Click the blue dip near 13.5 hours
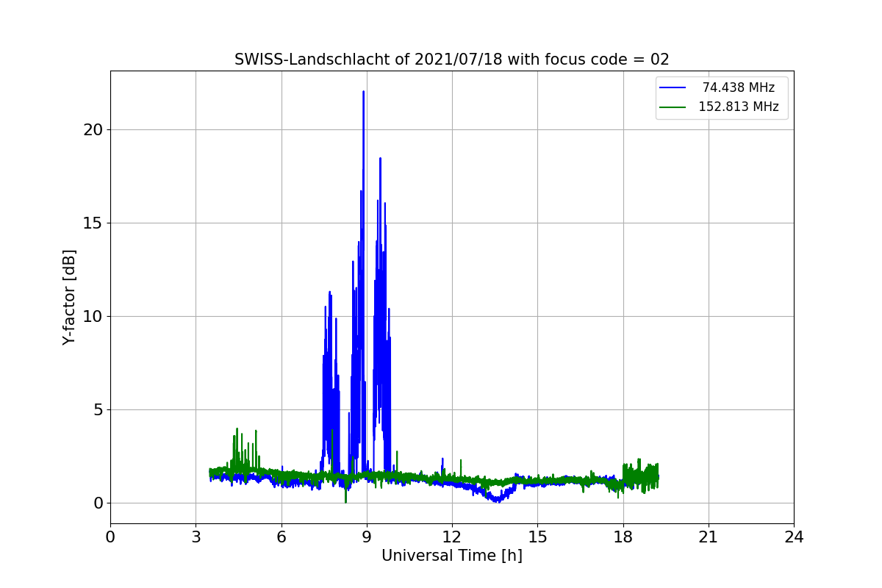Screen dimensions: 882x588 coord(497,500)
